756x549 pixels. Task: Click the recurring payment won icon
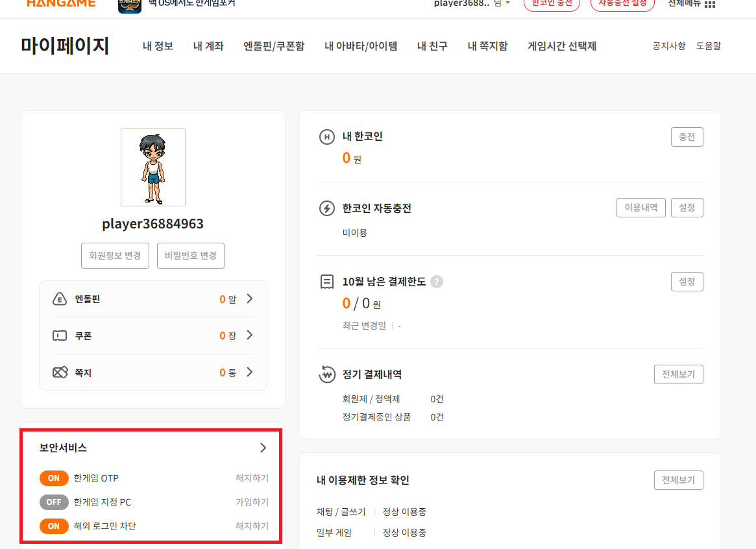click(x=327, y=374)
